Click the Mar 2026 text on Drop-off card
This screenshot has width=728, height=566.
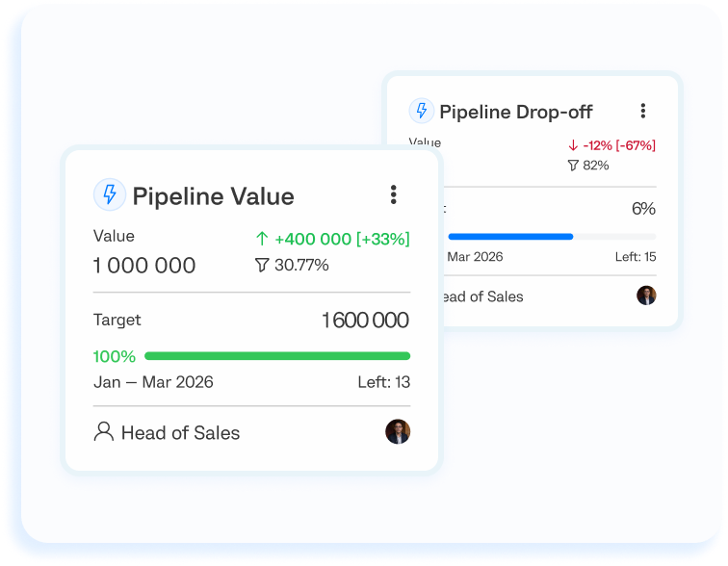pyautogui.click(x=475, y=257)
